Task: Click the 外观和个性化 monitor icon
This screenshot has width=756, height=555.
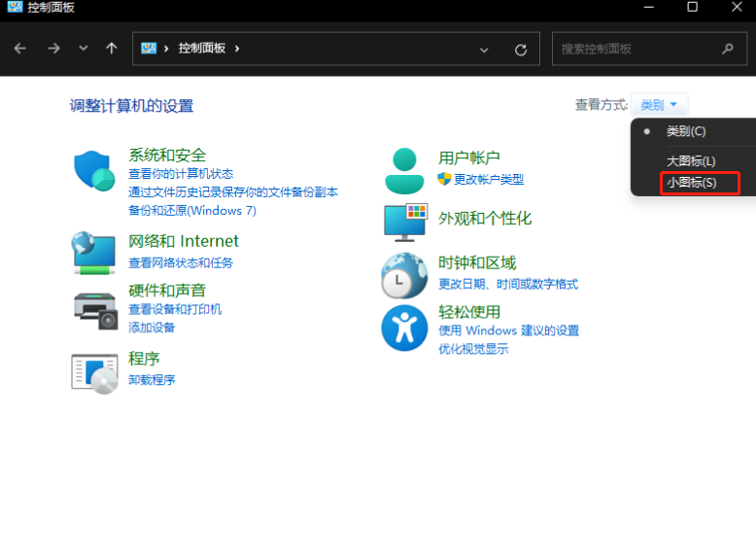Action: [404, 221]
